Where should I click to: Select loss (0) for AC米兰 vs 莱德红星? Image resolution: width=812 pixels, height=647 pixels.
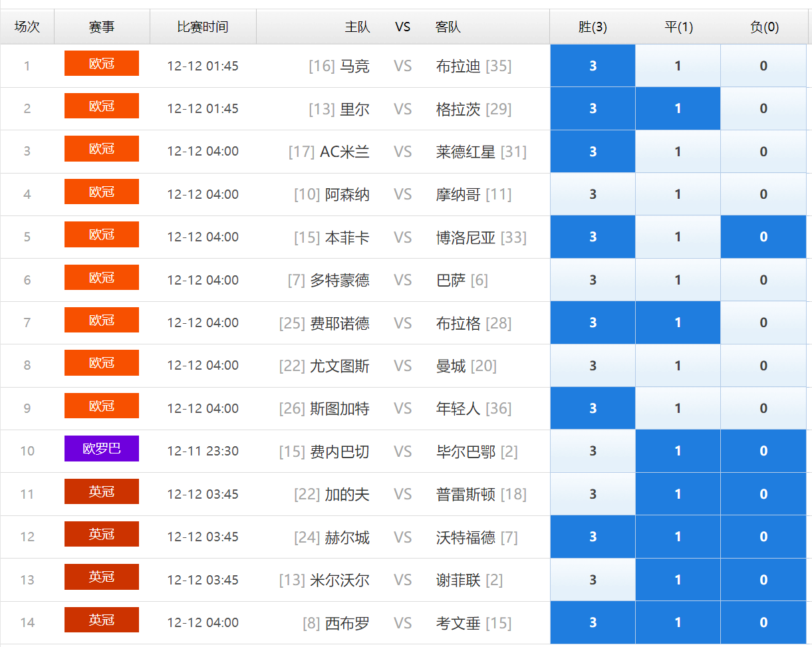(763, 152)
